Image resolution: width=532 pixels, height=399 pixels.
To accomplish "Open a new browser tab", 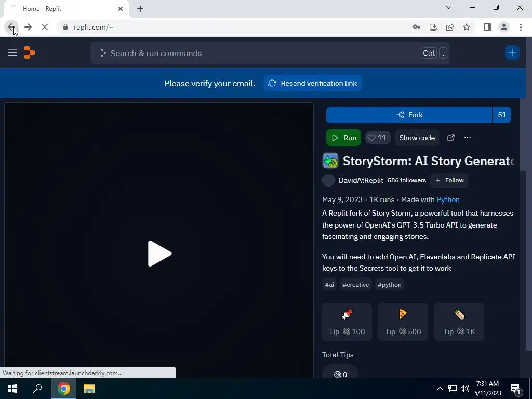I will pyautogui.click(x=140, y=9).
